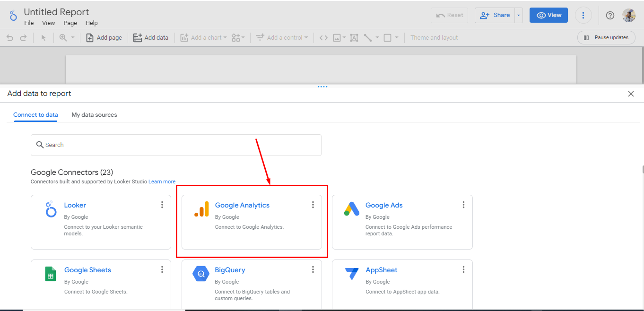The width and height of the screenshot is (644, 311).
Task: Click the Add page toolbar button
Action: tap(104, 38)
